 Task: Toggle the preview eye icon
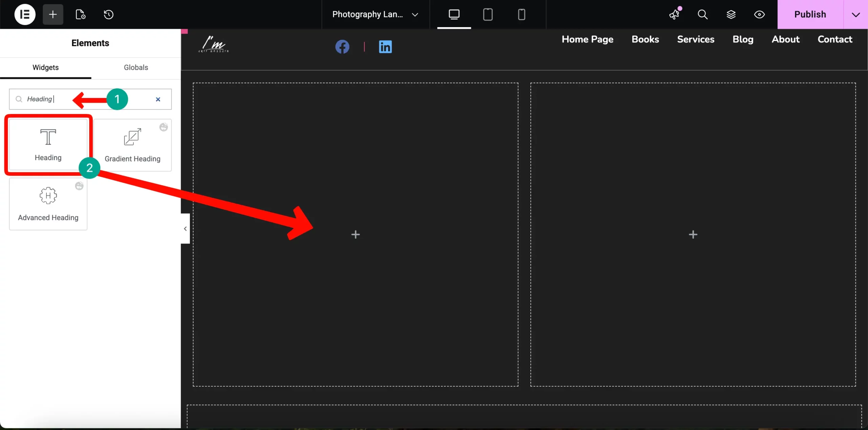click(x=759, y=14)
